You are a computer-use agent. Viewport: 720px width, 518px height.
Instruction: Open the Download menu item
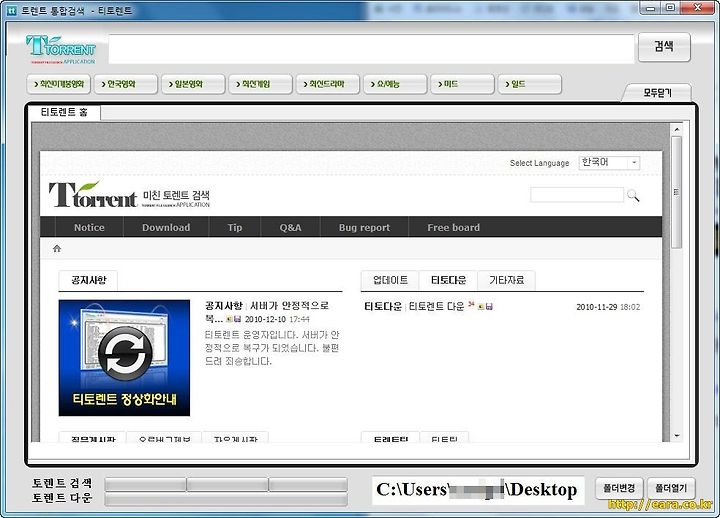pos(166,227)
